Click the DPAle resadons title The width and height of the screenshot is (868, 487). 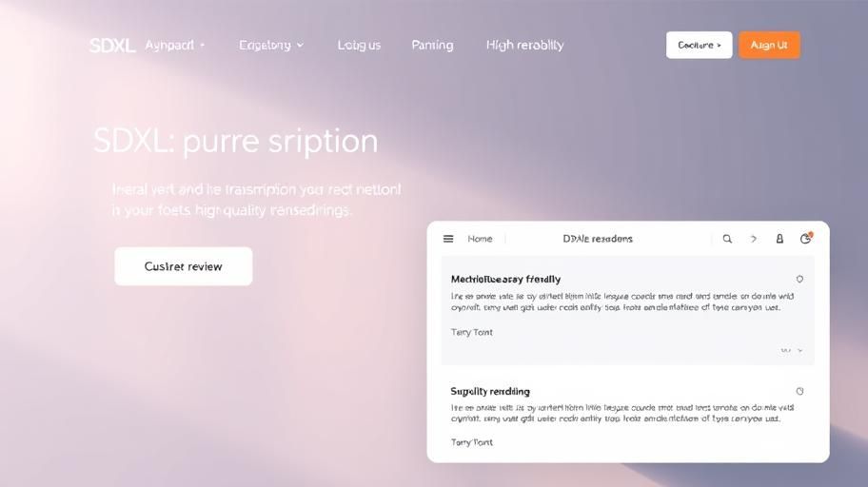[598, 239]
